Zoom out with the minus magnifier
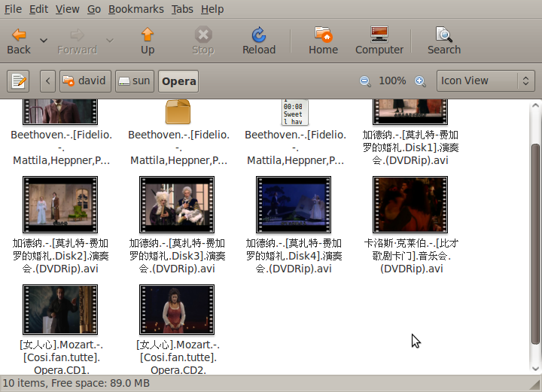Screen dimensions: 542x392 pyautogui.click(x=365, y=81)
